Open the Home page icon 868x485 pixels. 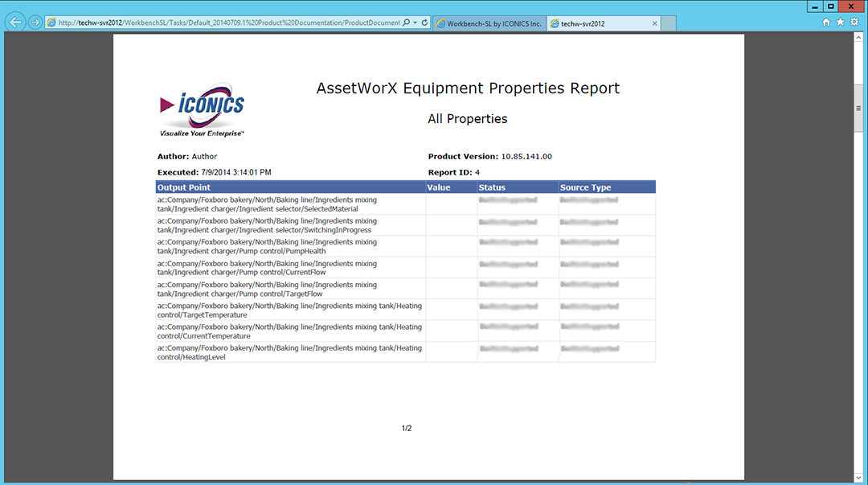826,23
